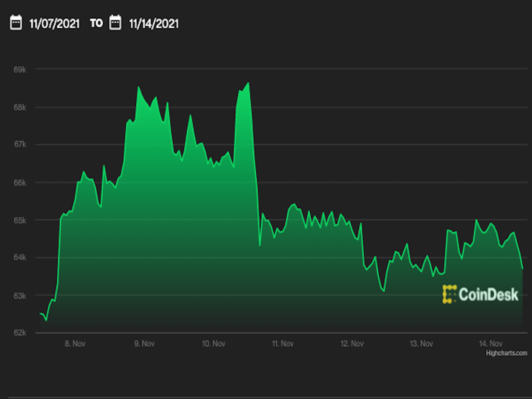This screenshot has height=399, width=532.
Task: Select the 10. Nov axis label
Action: 214,344
